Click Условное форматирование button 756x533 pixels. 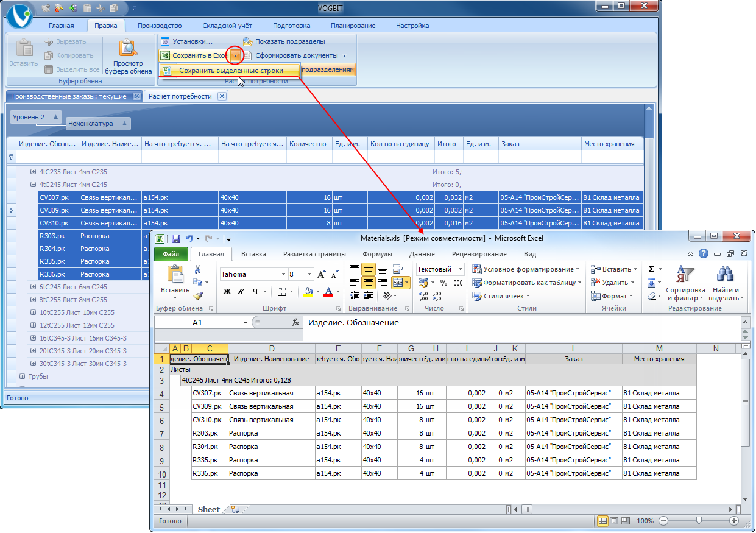526,269
